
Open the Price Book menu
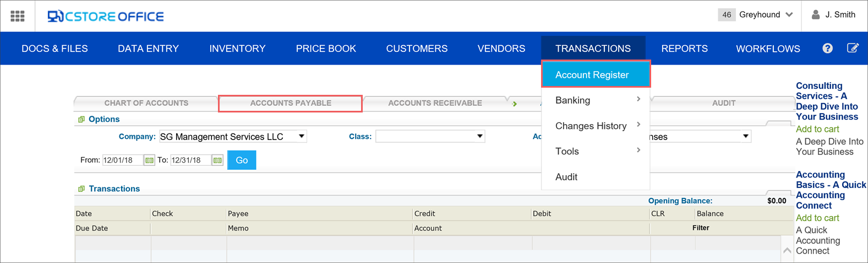[326, 49]
